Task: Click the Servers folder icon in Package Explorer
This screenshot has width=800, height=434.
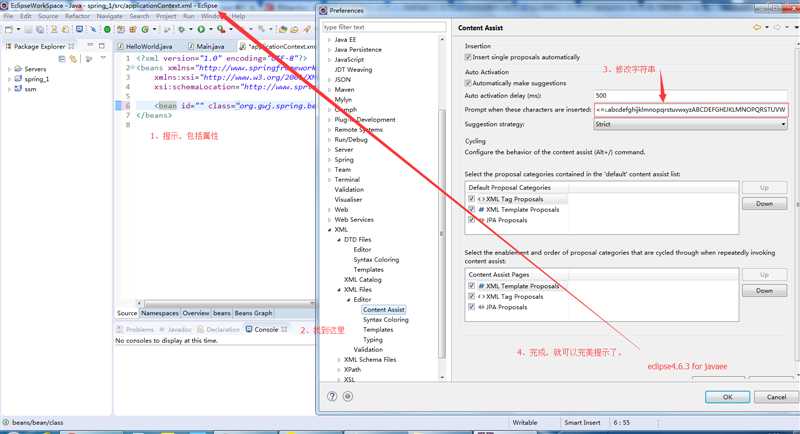Action: click(x=18, y=69)
